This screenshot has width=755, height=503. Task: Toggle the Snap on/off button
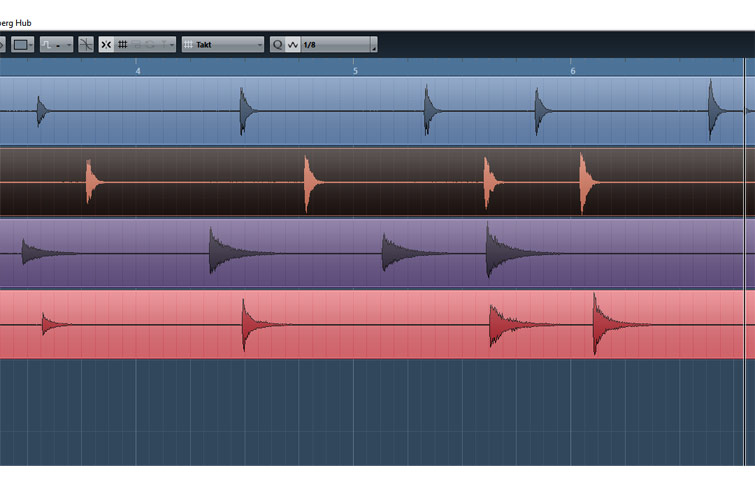point(106,45)
